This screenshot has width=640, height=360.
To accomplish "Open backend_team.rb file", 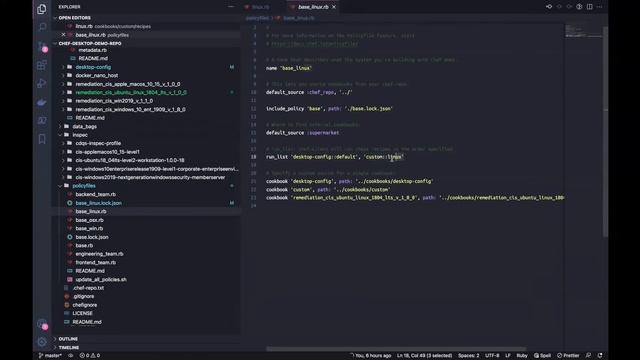I will point(96,194).
